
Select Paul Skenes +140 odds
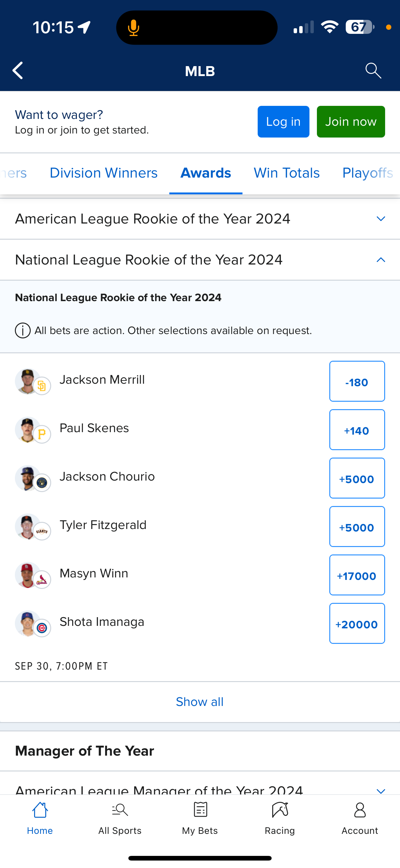click(357, 430)
